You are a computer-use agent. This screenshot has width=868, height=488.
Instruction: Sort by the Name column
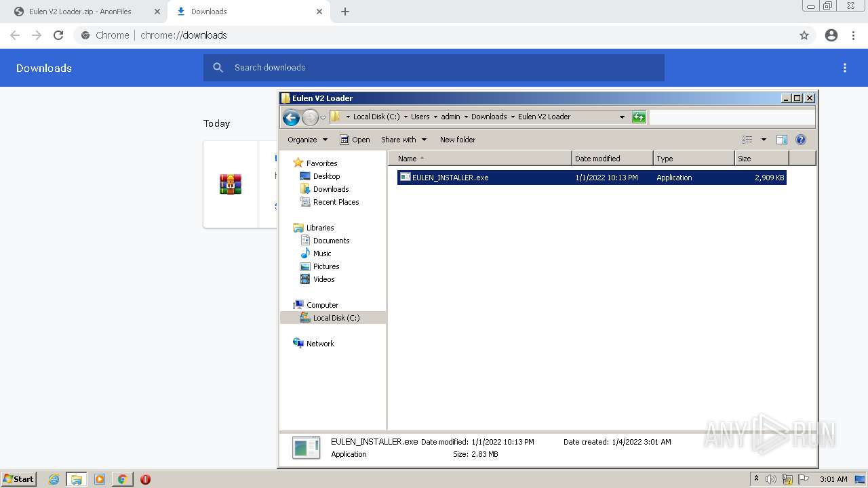[x=480, y=159]
